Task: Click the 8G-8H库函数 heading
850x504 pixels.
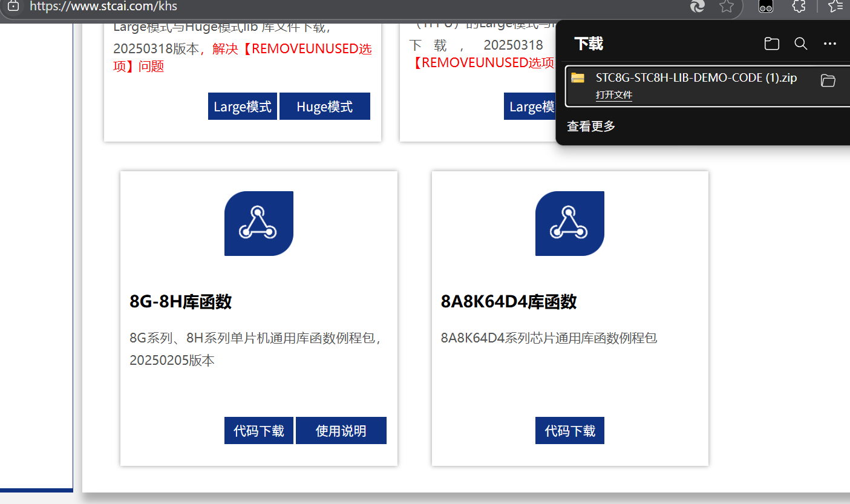Action: pos(181,301)
